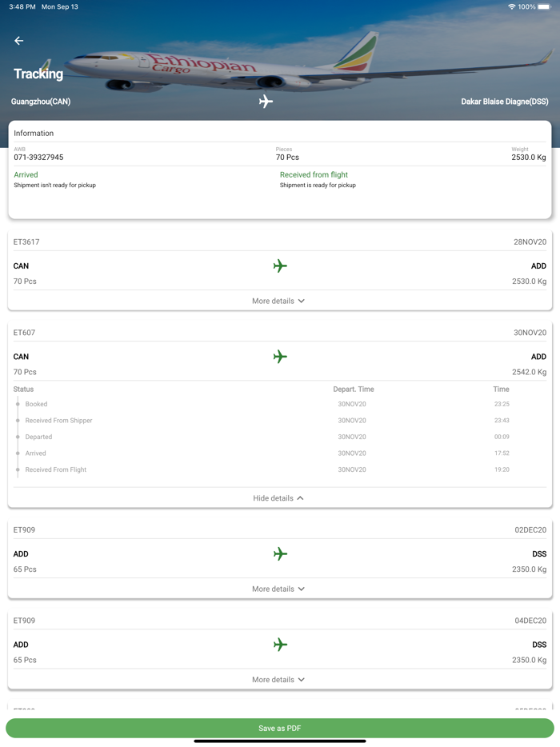
Task: Go back using the arrow icon
Action: pyautogui.click(x=19, y=41)
